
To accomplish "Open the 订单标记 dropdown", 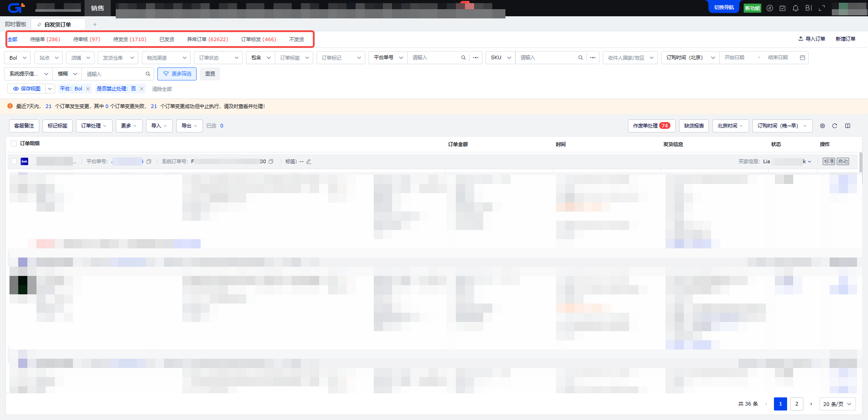I will [x=341, y=58].
